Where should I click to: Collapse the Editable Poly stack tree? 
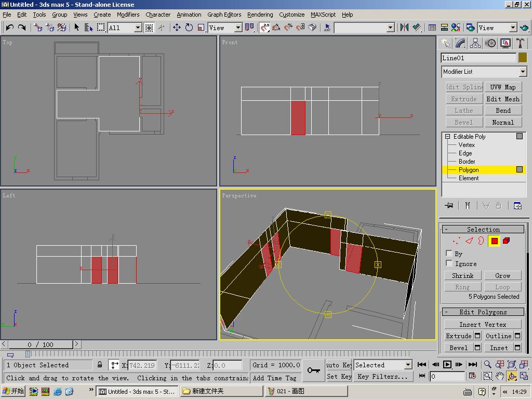click(447, 137)
